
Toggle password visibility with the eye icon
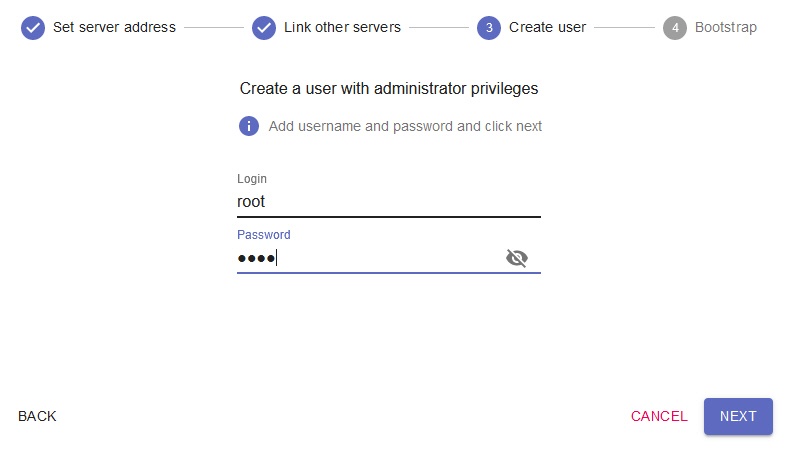(x=516, y=258)
